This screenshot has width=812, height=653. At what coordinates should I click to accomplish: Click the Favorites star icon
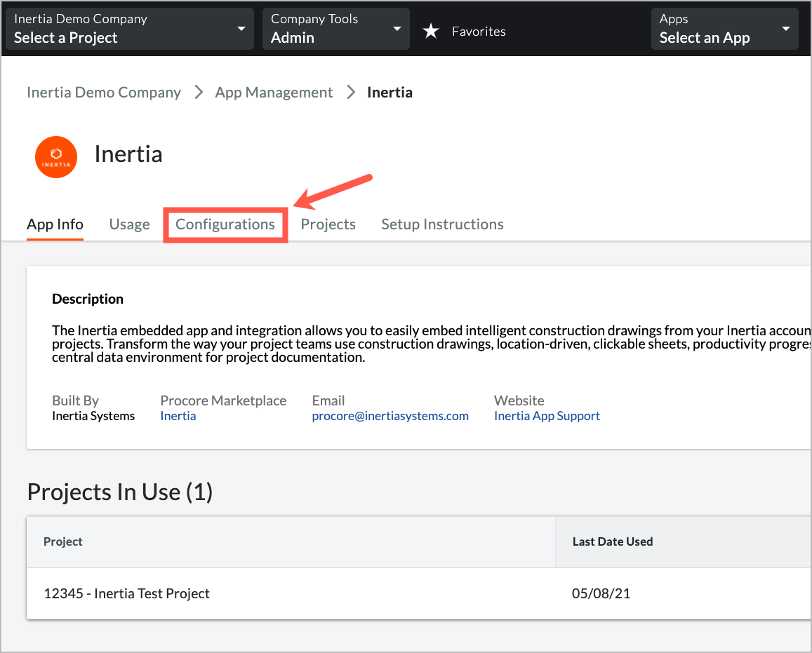[431, 32]
